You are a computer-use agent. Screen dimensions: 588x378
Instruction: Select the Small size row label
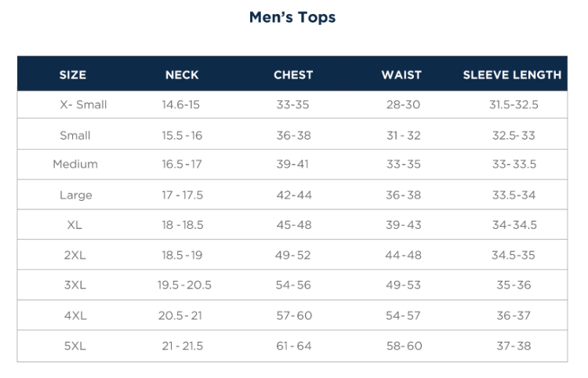pyautogui.click(x=75, y=136)
